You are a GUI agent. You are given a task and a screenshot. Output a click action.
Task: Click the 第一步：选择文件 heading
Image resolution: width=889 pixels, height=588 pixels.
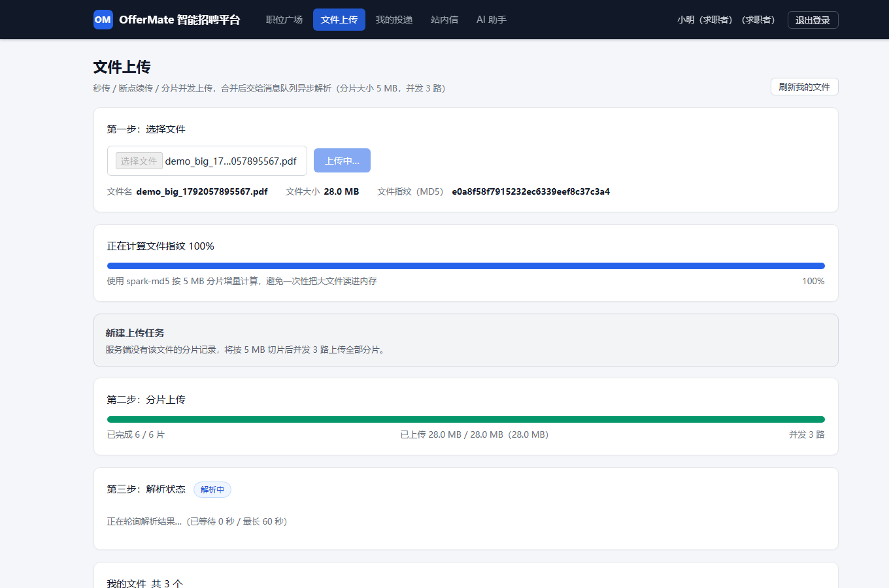pos(146,129)
